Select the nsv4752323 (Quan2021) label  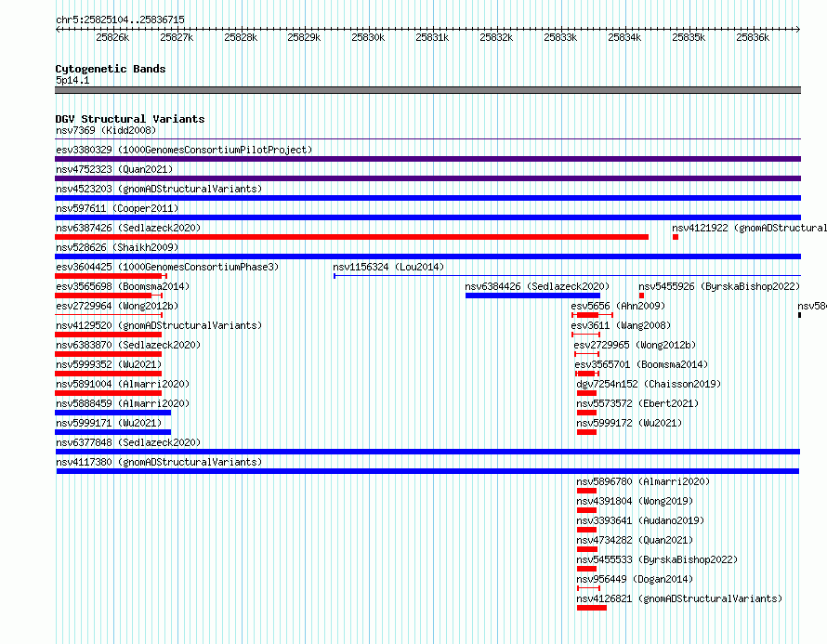click(x=114, y=169)
